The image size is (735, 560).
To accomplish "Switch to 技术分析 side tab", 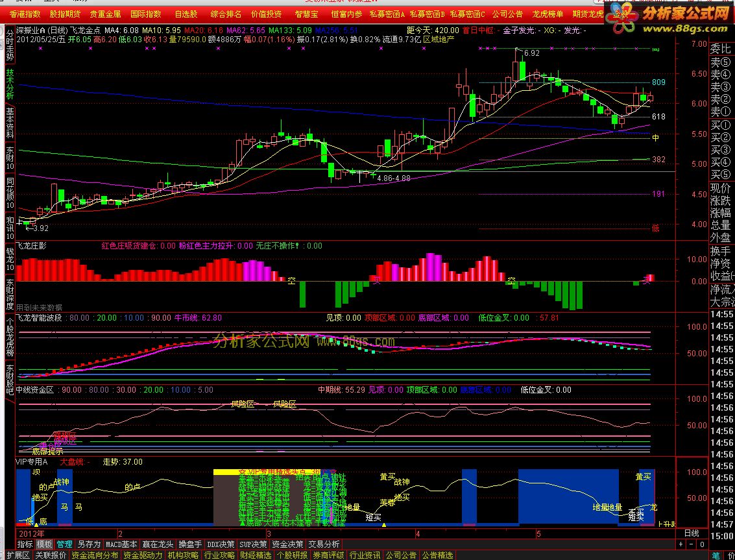I will click(10, 84).
